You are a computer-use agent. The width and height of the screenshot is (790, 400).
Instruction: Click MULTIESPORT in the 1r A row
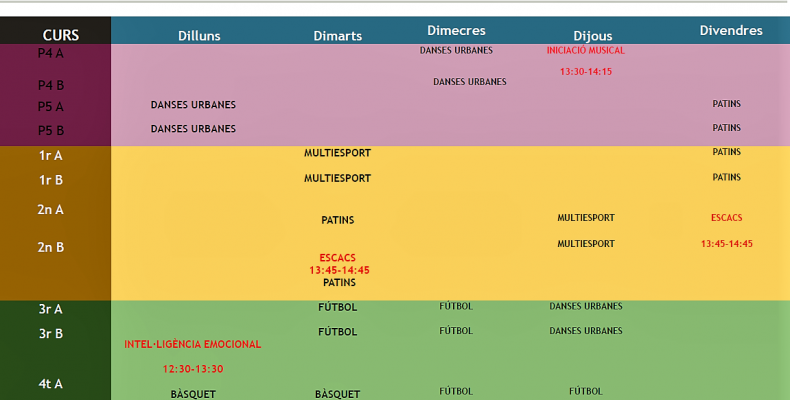coord(337,153)
